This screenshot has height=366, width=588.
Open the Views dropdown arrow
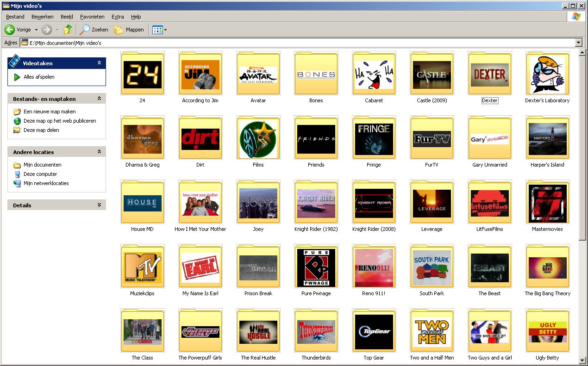pos(165,30)
